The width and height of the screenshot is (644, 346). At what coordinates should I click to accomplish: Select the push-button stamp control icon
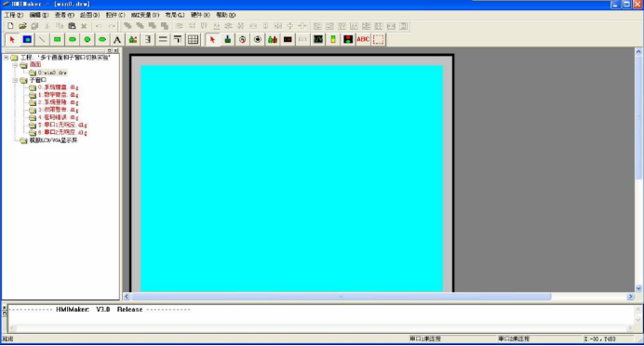point(227,39)
